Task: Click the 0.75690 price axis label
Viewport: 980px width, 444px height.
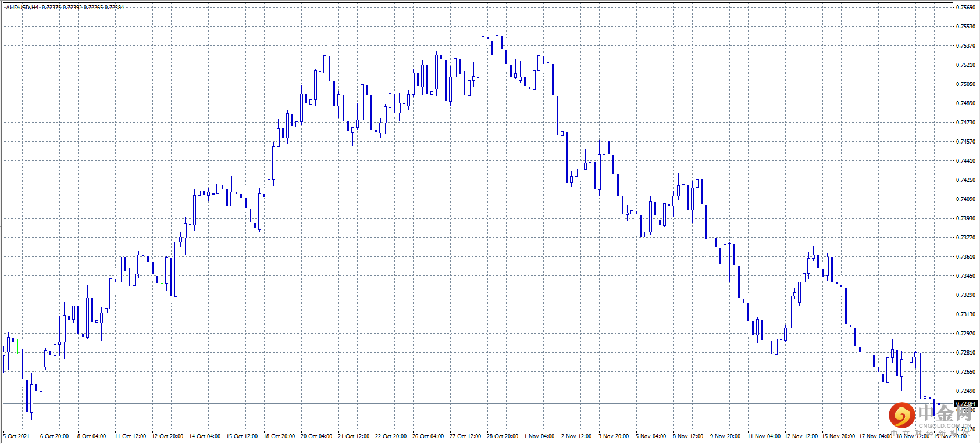Action: point(966,8)
